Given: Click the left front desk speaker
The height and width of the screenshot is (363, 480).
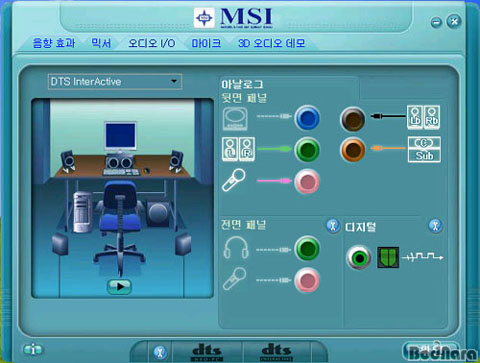Looking at the screenshot, I should (x=68, y=162).
